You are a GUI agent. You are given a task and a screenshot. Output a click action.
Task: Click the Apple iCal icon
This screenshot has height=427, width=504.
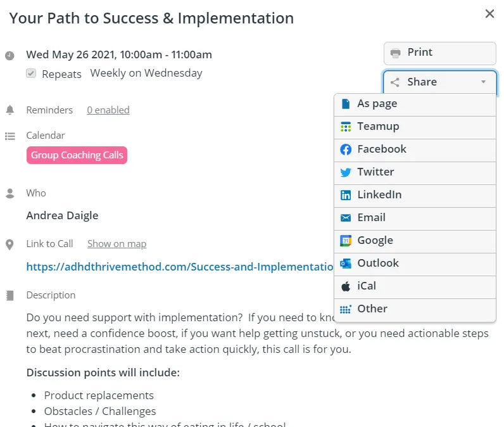pos(346,286)
